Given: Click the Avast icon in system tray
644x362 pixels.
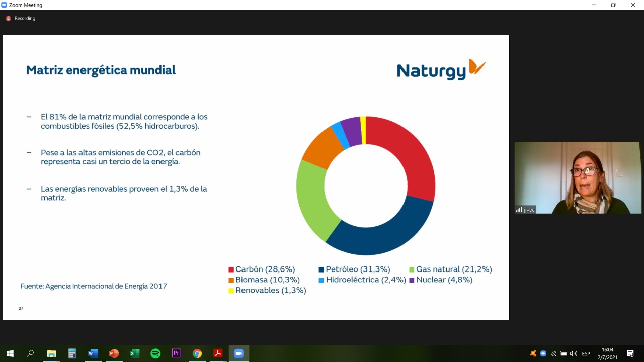Looking at the screenshot, I should coord(533,353).
